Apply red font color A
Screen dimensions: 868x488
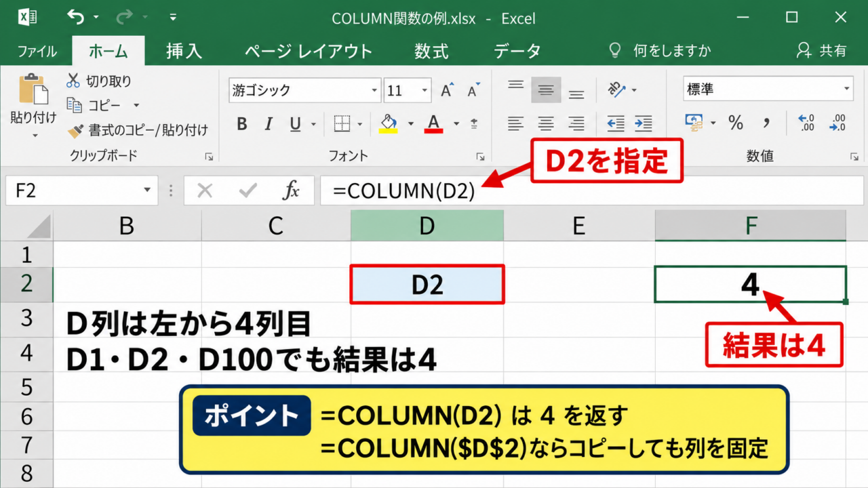pyautogui.click(x=434, y=123)
